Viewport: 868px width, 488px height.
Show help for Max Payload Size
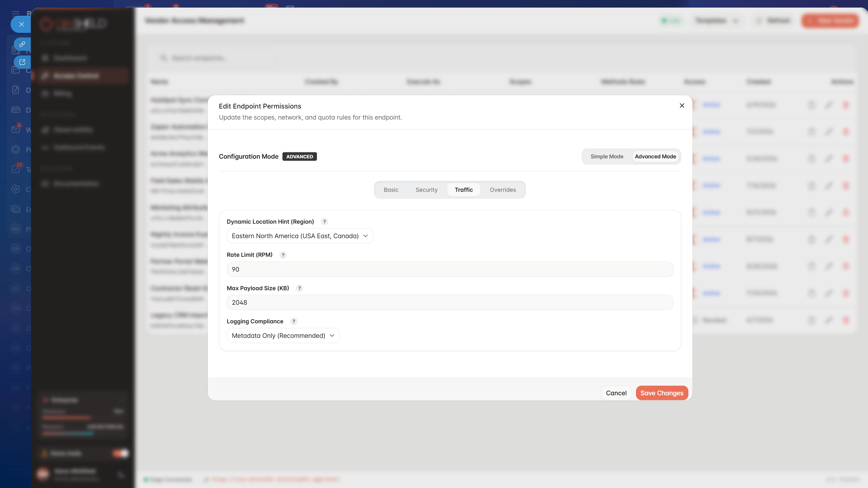[x=299, y=288]
